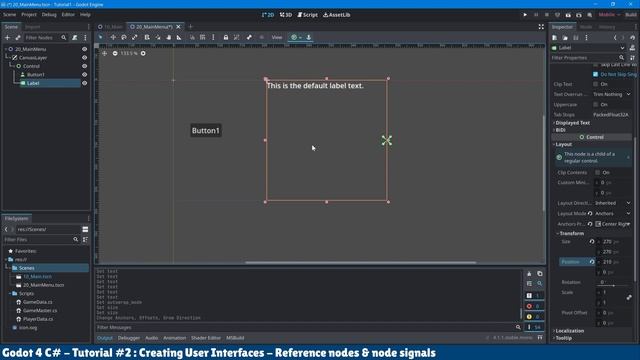Open the Inspector history back arrow
The image size is (640, 360).
pyautogui.click(x=615, y=38)
